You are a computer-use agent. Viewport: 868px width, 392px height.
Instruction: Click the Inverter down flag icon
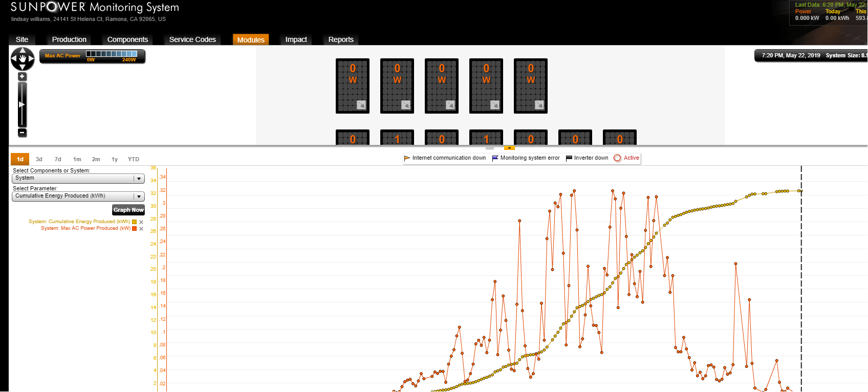coord(569,158)
